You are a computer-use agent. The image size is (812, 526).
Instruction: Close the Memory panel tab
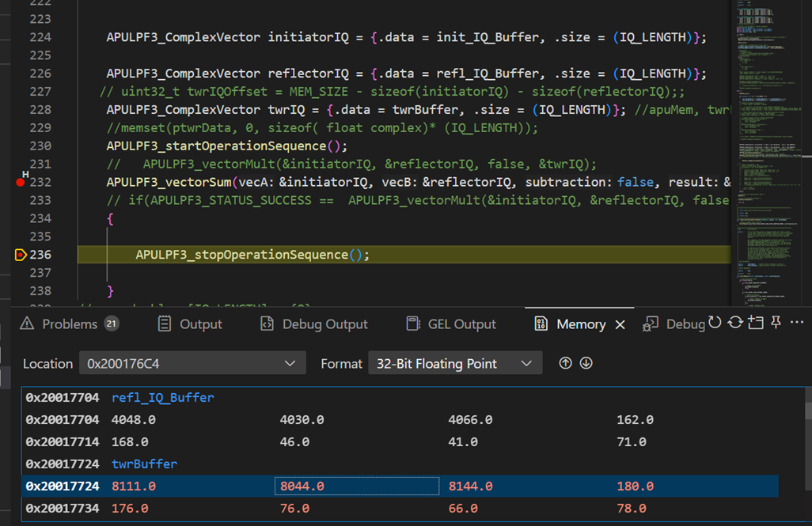pos(620,324)
